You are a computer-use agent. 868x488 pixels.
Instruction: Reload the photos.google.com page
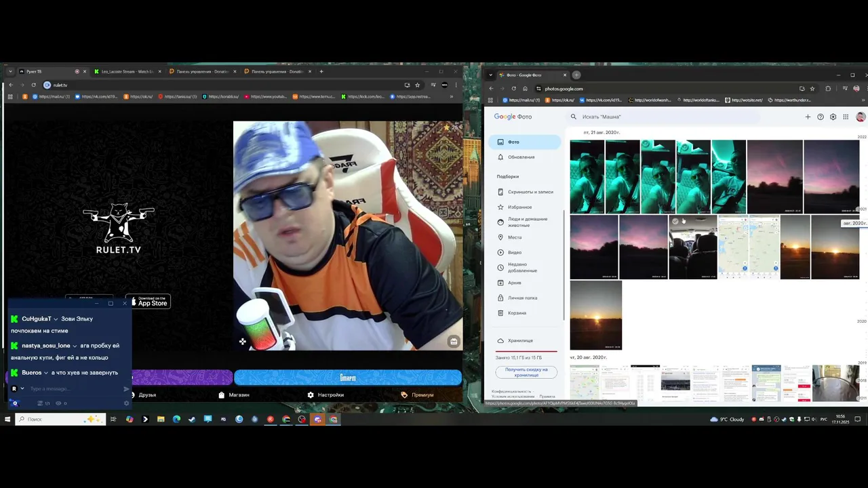513,88
